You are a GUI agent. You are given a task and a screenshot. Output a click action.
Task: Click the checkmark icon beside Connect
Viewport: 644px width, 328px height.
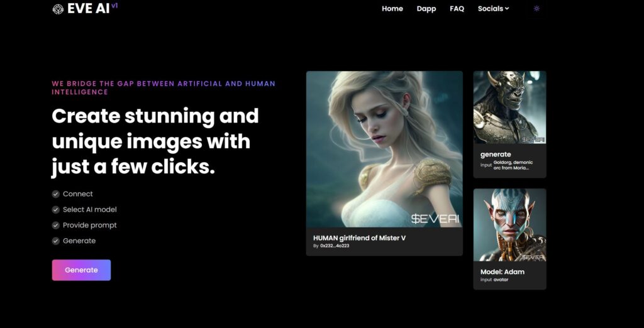point(55,194)
